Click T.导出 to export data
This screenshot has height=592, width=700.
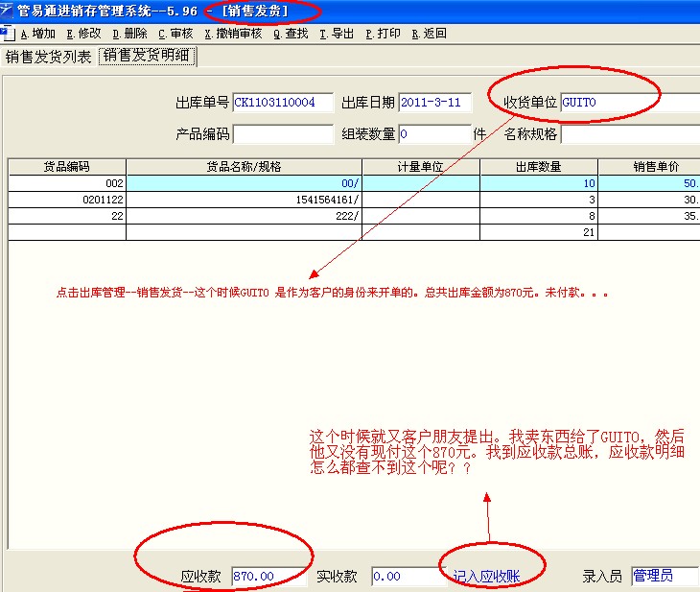(x=337, y=34)
